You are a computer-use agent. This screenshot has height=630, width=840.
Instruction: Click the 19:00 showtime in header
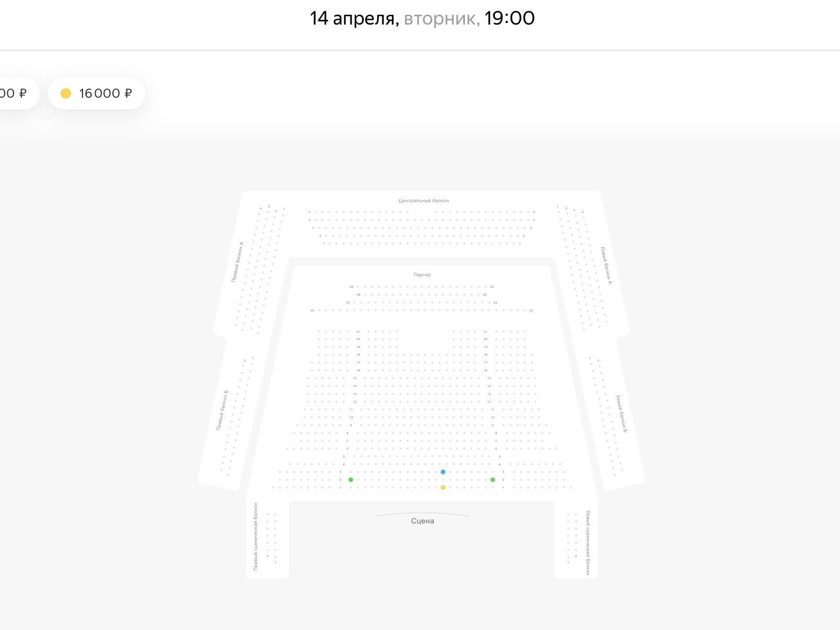pyautogui.click(x=509, y=18)
